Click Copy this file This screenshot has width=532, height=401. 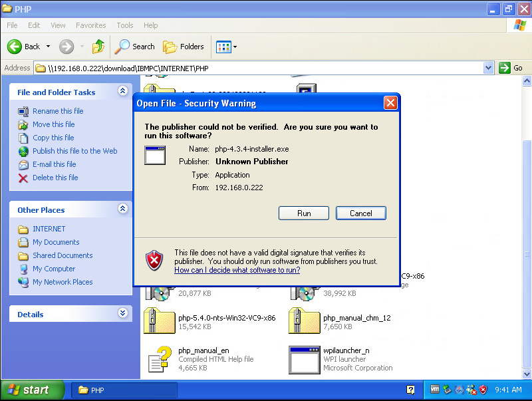pos(53,138)
